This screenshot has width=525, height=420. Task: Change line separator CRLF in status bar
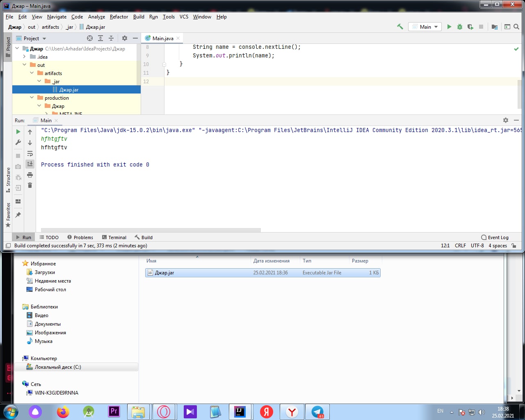coord(460,246)
